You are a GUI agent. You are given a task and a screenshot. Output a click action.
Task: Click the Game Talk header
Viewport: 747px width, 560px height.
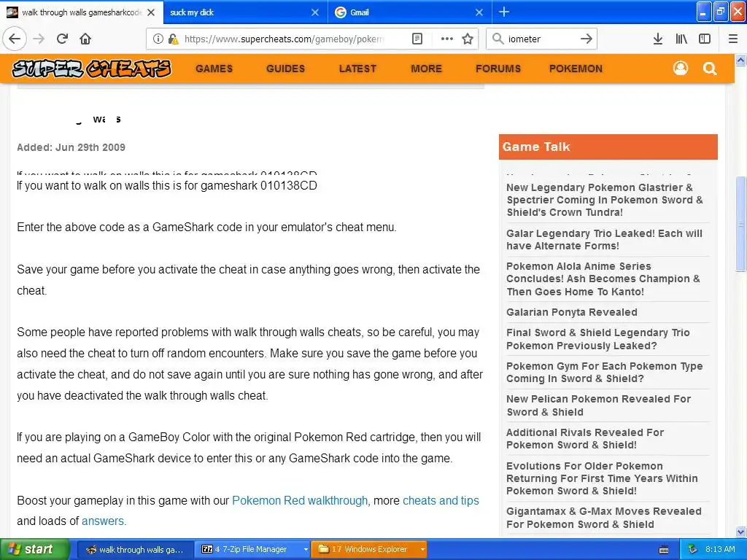point(608,147)
